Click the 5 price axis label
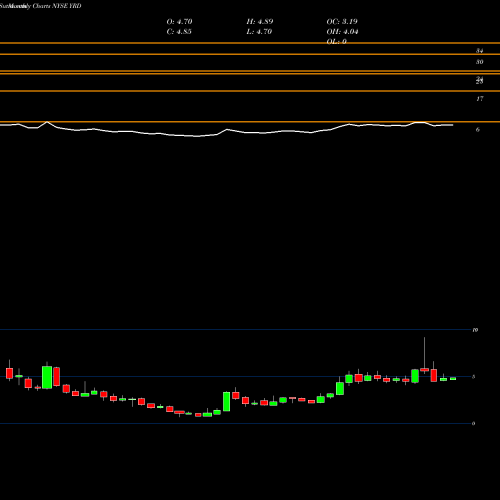This screenshot has width=500, height=500. click(x=473, y=377)
